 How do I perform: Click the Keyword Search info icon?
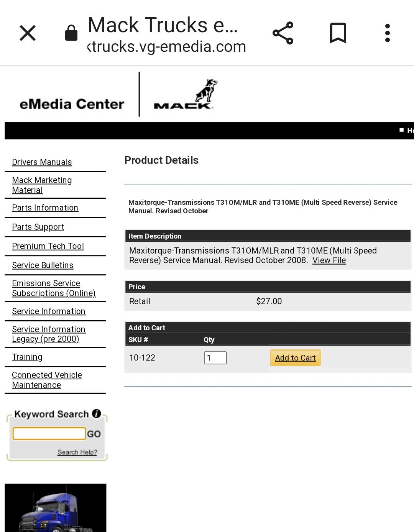(x=96, y=413)
